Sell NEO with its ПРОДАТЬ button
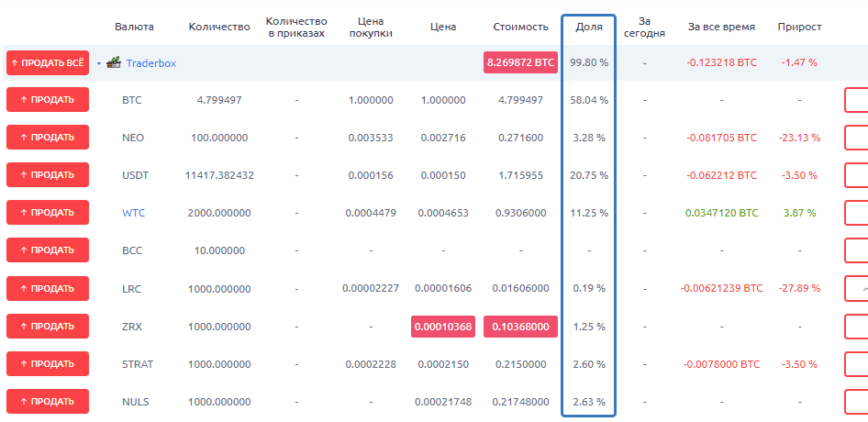Screen dimensions: 868x422 pos(48,138)
